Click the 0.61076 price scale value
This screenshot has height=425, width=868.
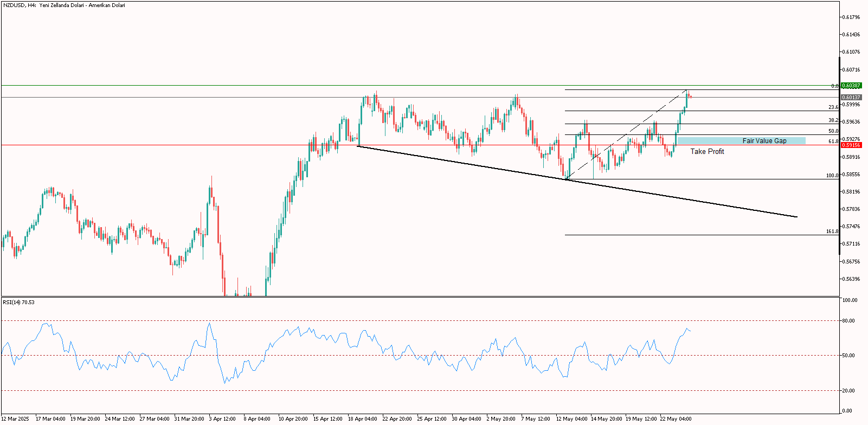coord(851,52)
